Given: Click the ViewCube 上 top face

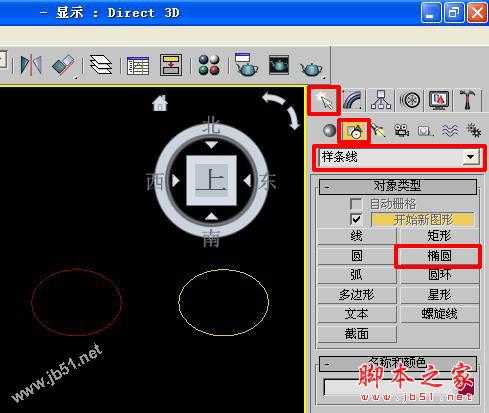Looking at the screenshot, I should pos(211,181).
